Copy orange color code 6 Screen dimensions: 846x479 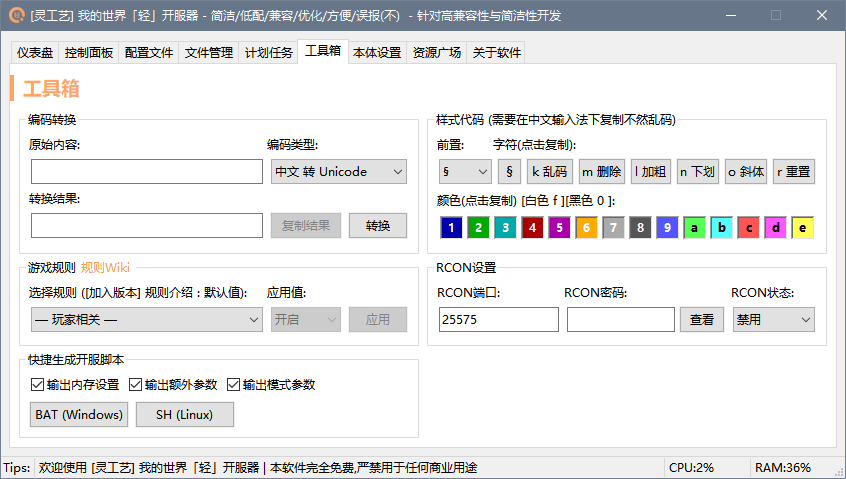[x=586, y=228]
